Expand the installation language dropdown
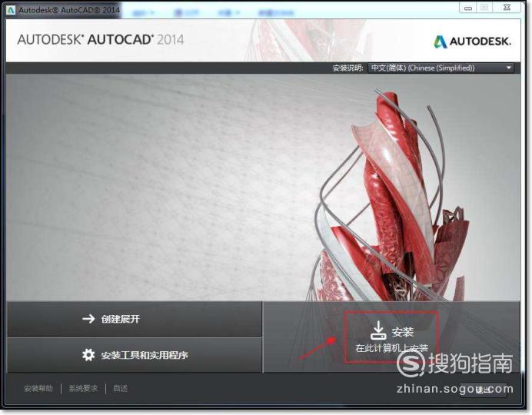532x415 pixels. (x=441, y=68)
